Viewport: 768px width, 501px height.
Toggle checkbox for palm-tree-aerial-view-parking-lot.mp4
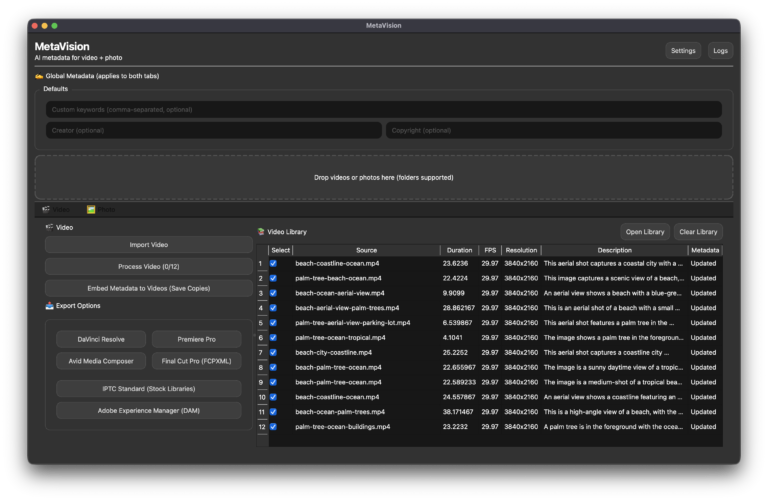pyautogui.click(x=273, y=323)
